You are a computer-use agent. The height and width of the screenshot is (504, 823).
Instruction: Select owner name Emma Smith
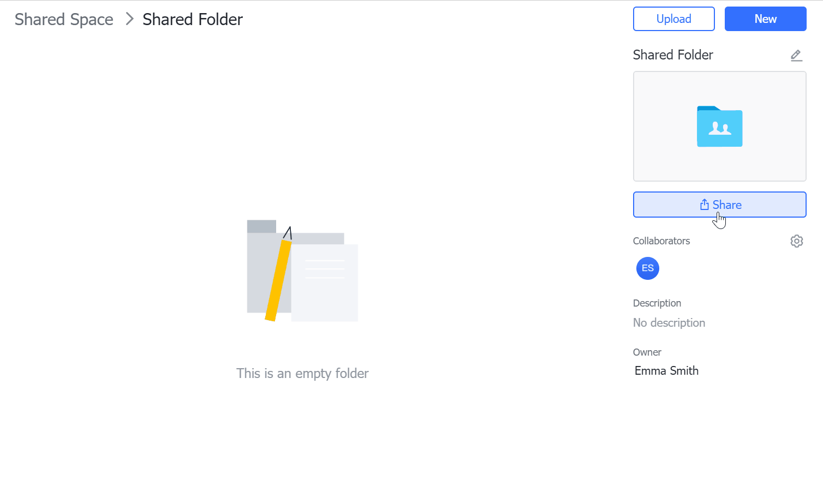pyautogui.click(x=666, y=371)
